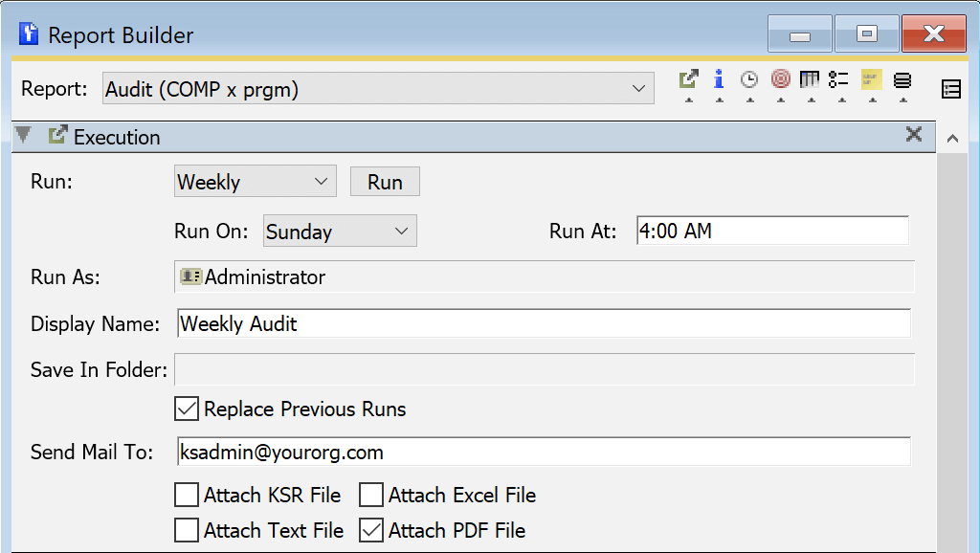Close the Execution panel with its X
This screenshot has height=553, width=980.
pos(914,136)
